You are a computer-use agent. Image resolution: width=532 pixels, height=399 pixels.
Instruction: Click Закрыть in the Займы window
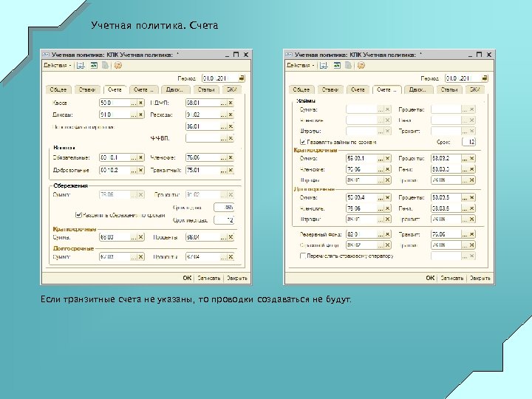[480, 278]
